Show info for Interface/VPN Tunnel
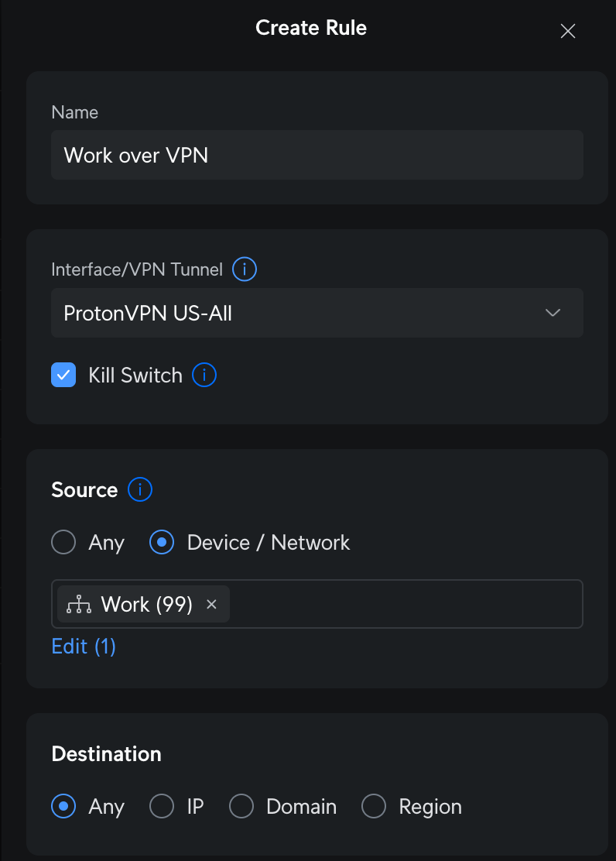Image resolution: width=616 pixels, height=861 pixels. tap(245, 269)
